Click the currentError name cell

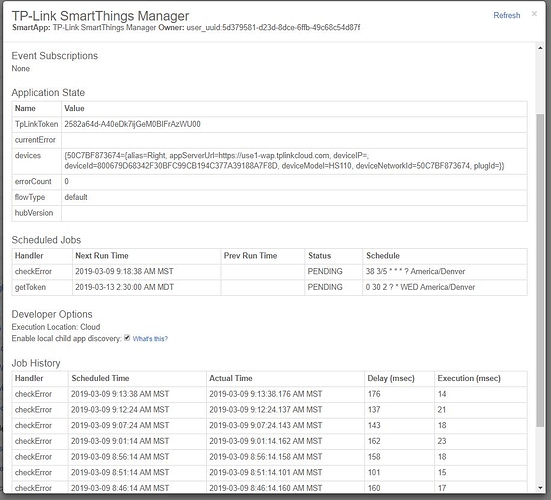(x=37, y=140)
